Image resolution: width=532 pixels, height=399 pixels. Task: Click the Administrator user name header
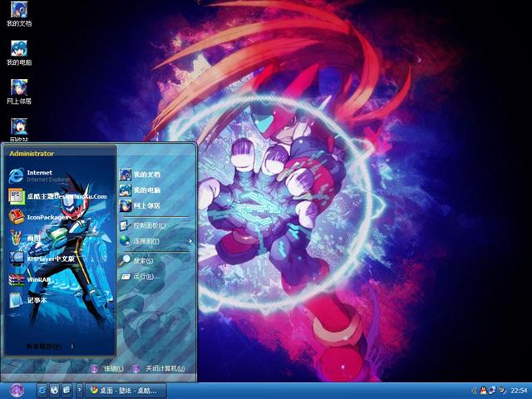32,154
